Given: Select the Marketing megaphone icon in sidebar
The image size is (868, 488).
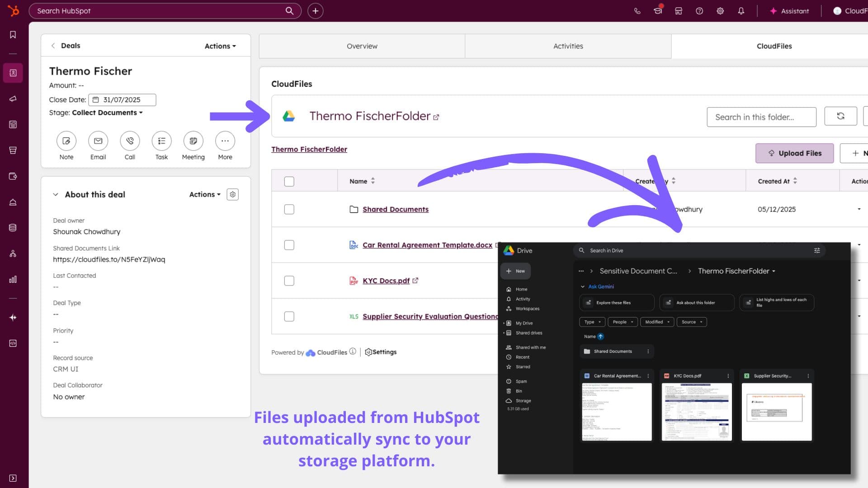Looking at the screenshot, I should click(13, 99).
